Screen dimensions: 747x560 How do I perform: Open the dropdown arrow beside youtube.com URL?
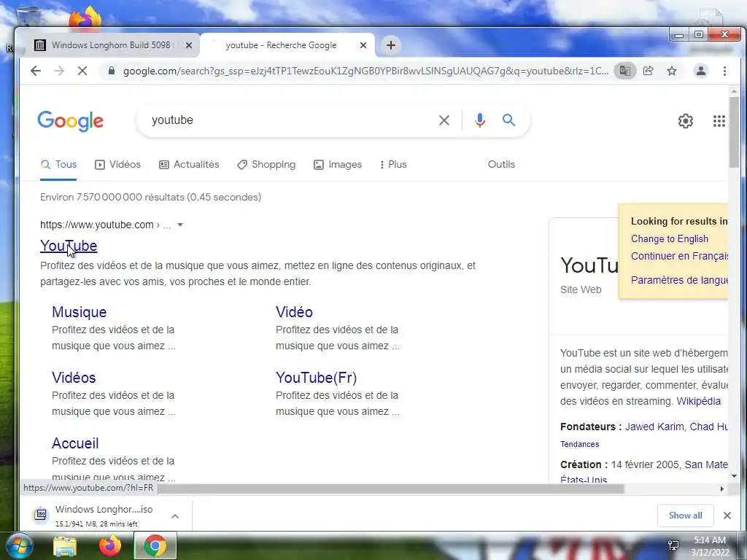click(180, 225)
